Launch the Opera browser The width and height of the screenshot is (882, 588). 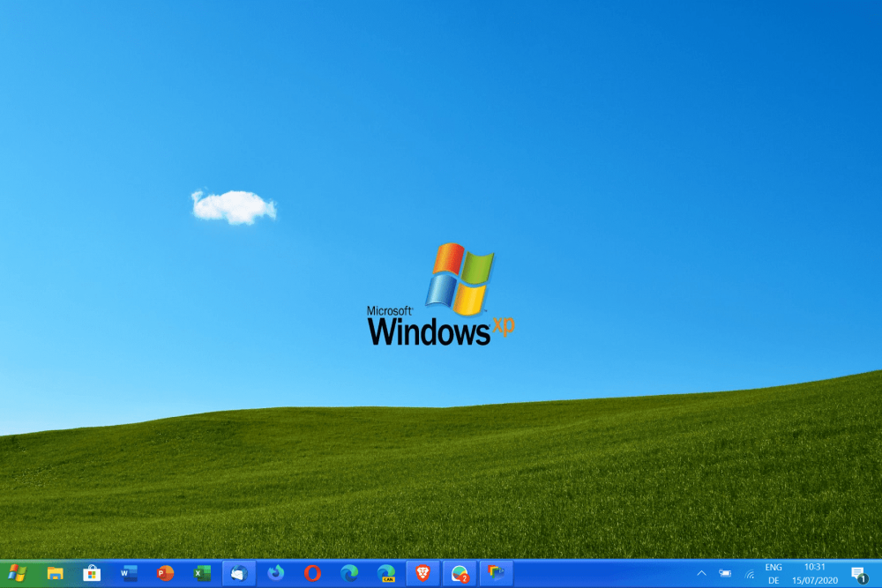coord(312,573)
